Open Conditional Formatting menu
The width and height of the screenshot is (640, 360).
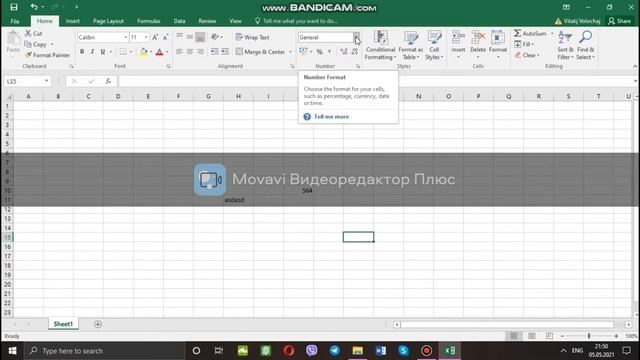[380, 45]
